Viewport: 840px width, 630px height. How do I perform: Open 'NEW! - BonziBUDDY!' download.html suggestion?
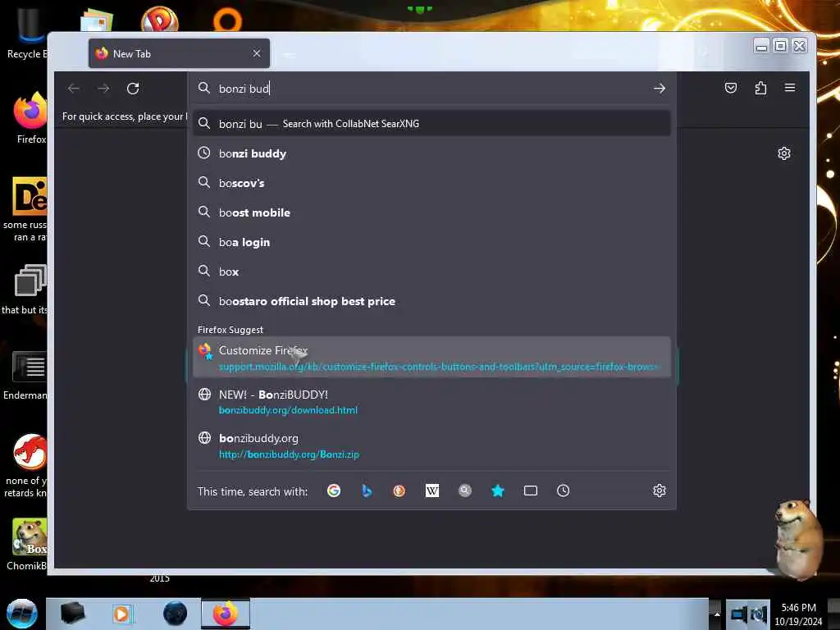pyautogui.click(x=431, y=402)
